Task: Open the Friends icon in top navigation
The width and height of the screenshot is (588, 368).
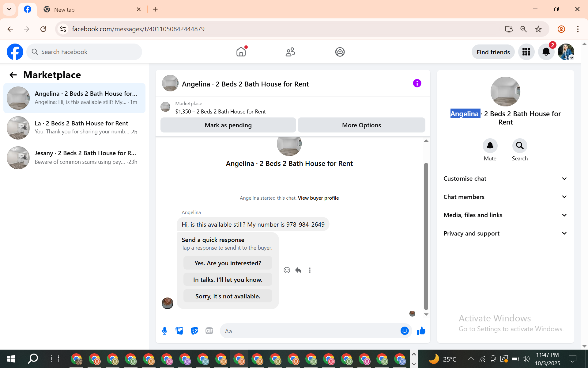Action: (x=290, y=52)
